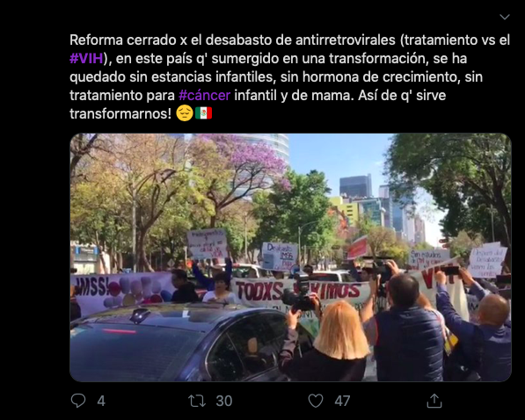This screenshot has height=420, width=525.
Task: Click the word 'transformarnos!' in the tweet
Action: point(120,113)
